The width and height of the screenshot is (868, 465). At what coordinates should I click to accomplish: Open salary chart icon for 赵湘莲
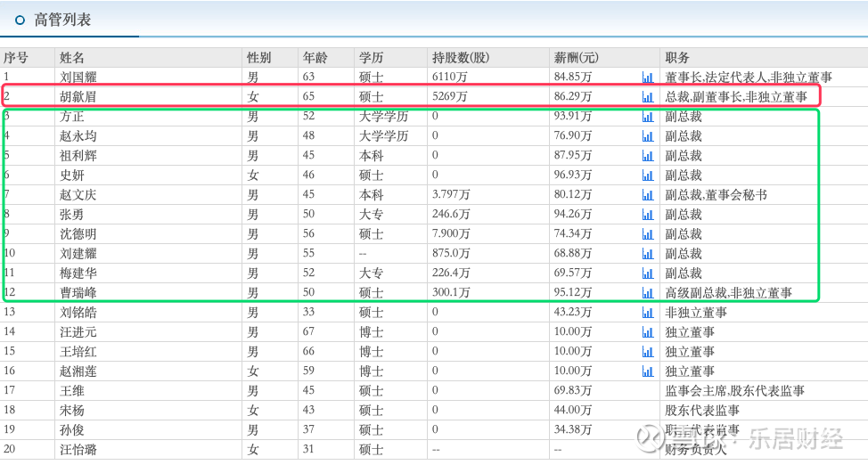[647, 371]
